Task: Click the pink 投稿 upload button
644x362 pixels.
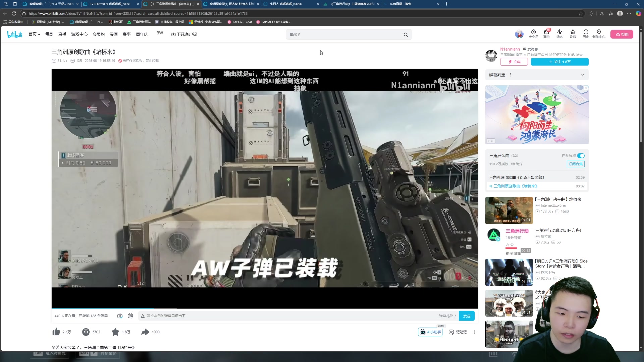Action: pyautogui.click(x=622, y=34)
